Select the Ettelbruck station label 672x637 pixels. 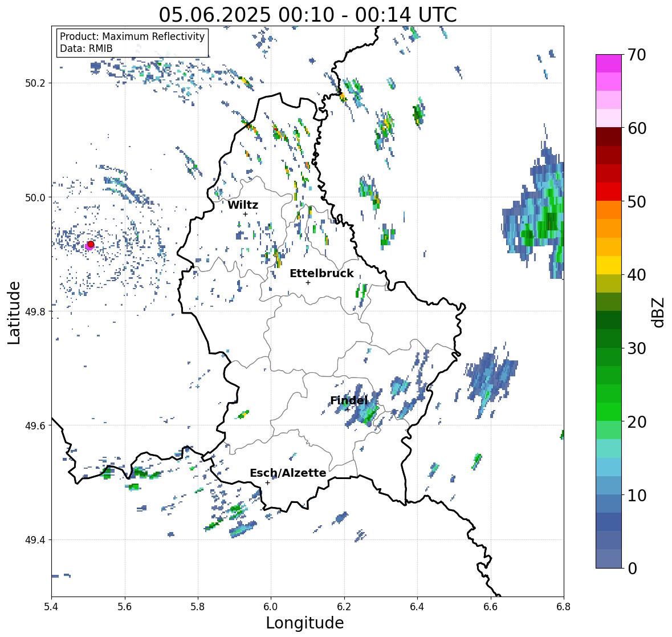[322, 274]
